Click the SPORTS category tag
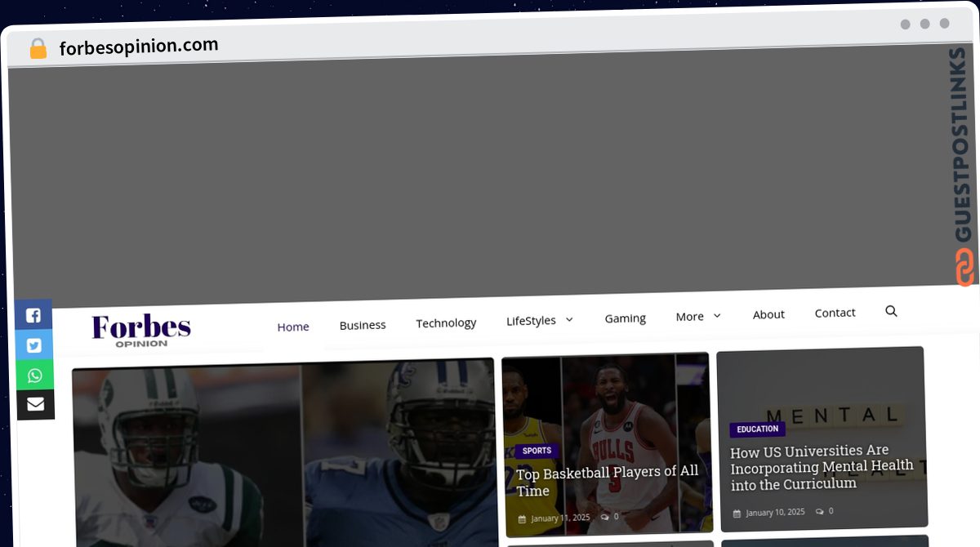This screenshot has width=980, height=547. coord(537,451)
